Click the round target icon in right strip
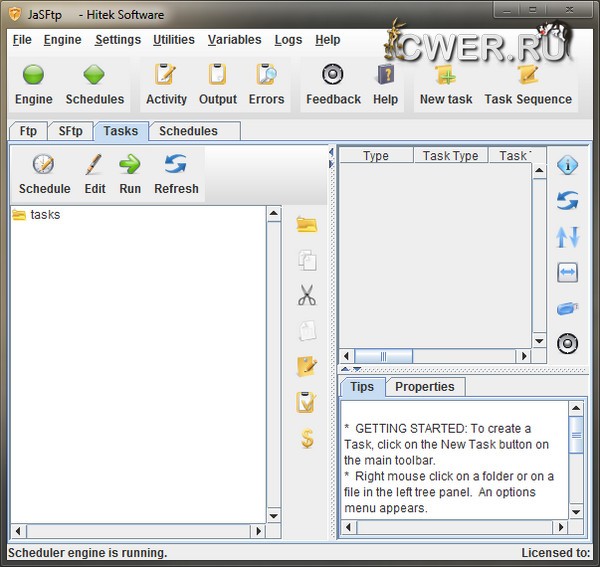 (567, 343)
